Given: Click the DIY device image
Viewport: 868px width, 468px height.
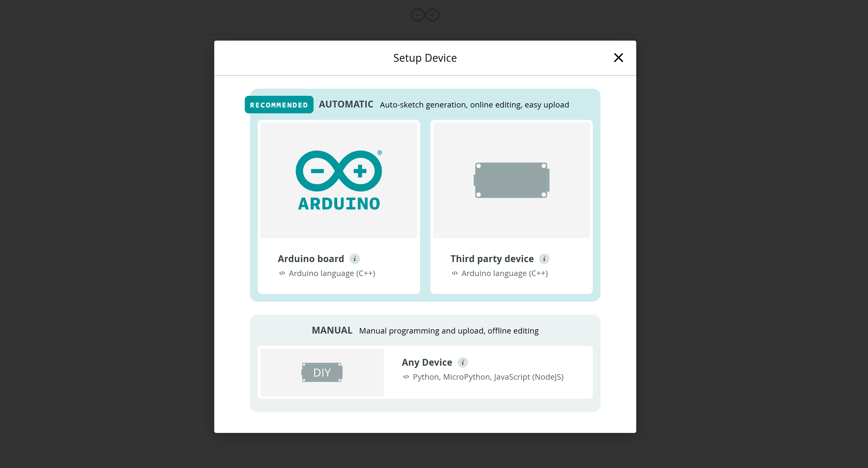Looking at the screenshot, I should [x=322, y=372].
